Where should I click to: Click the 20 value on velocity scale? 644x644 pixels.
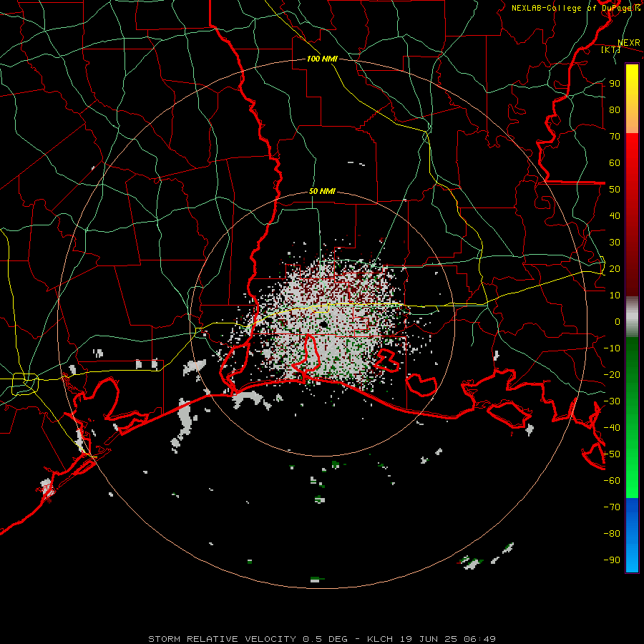615,268
